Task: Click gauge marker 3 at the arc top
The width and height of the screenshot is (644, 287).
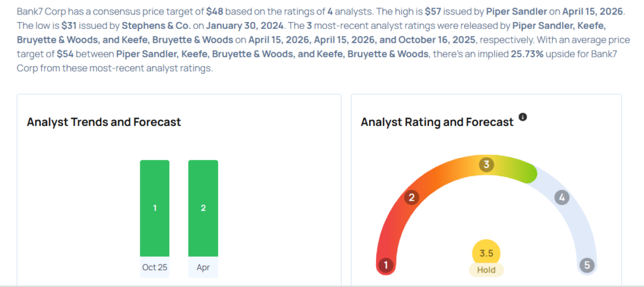Action: (x=486, y=165)
